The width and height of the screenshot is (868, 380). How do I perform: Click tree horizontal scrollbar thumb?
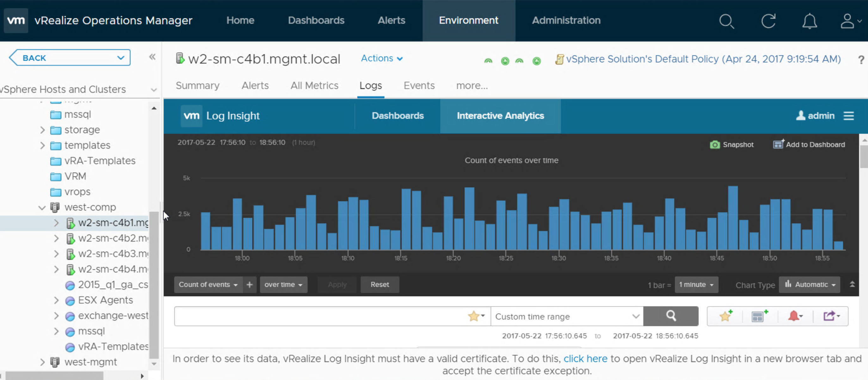click(x=54, y=375)
